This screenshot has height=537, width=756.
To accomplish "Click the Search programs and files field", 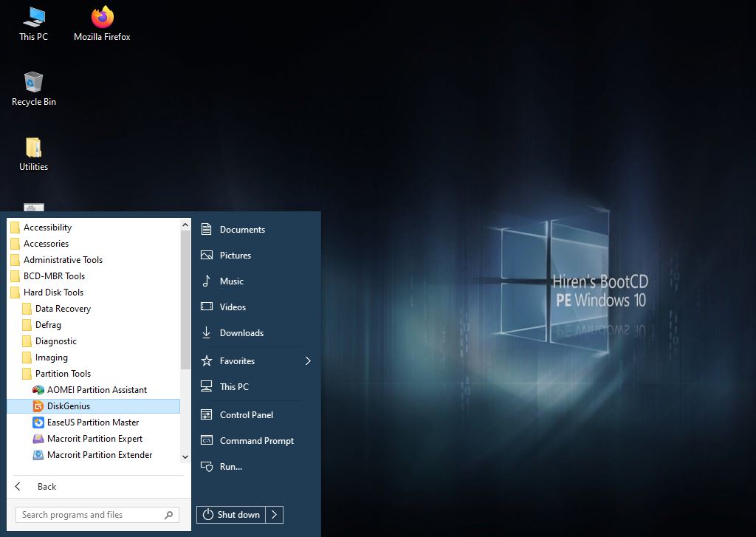I will (87, 515).
